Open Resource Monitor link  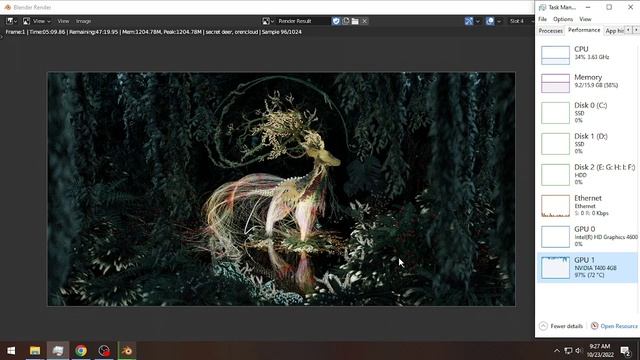click(x=614, y=326)
